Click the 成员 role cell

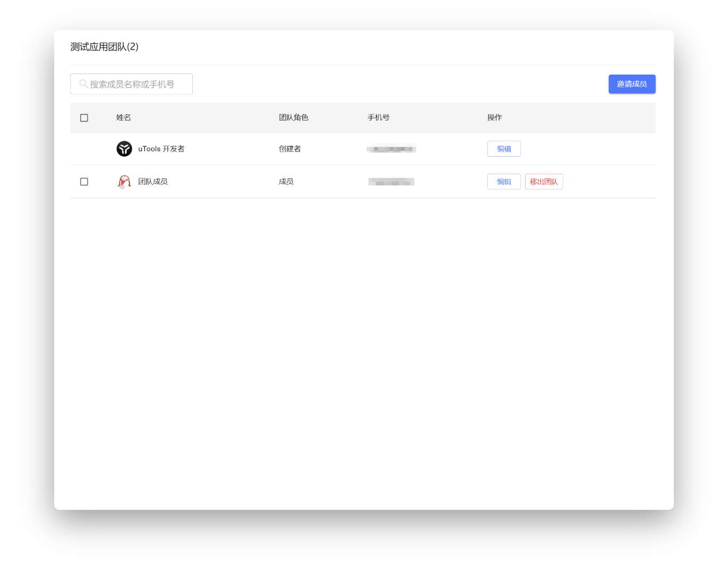click(286, 182)
